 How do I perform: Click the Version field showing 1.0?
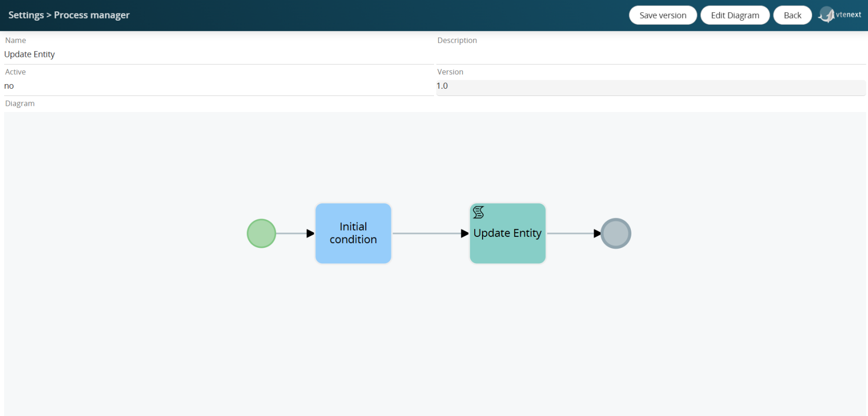[x=651, y=87]
